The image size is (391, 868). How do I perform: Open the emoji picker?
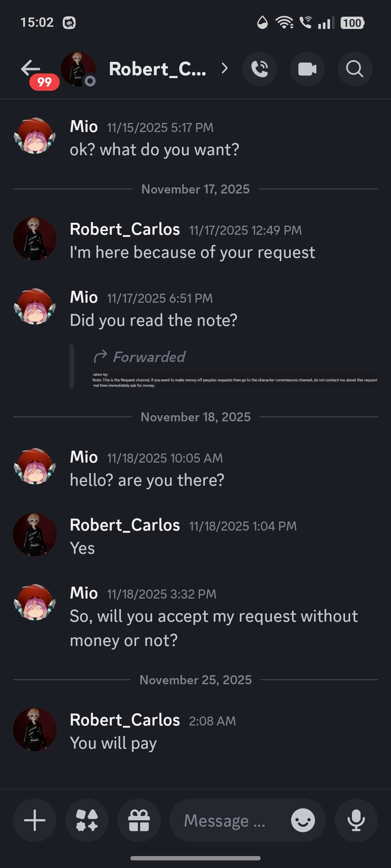(303, 820)
